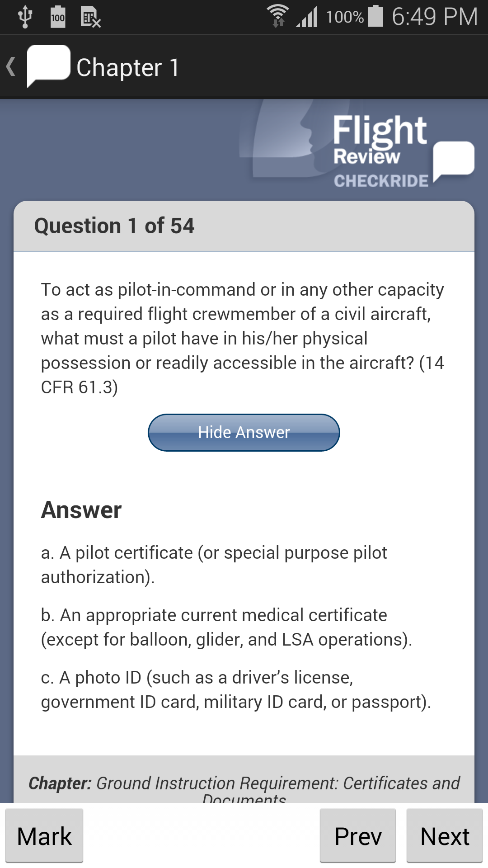
Task: Tap the USB connection icon
Action: (x=25, y=16)
